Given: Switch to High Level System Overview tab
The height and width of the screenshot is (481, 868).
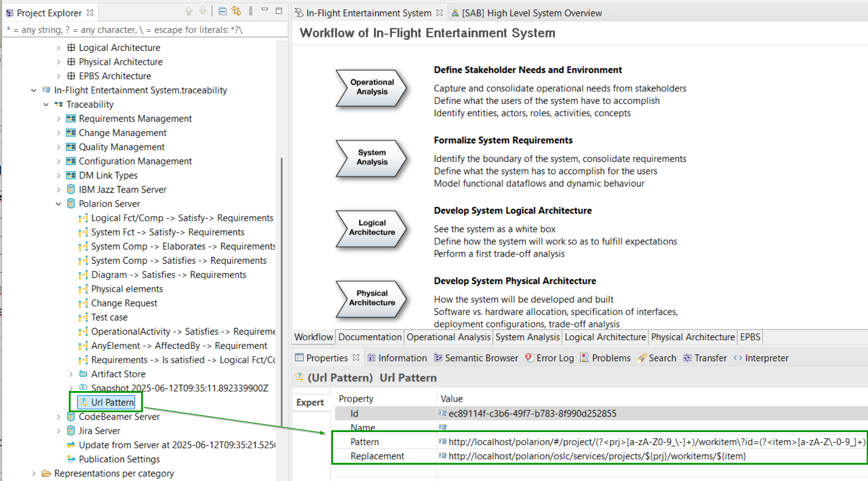Looking at the screenshot, I should click(527, 13).
